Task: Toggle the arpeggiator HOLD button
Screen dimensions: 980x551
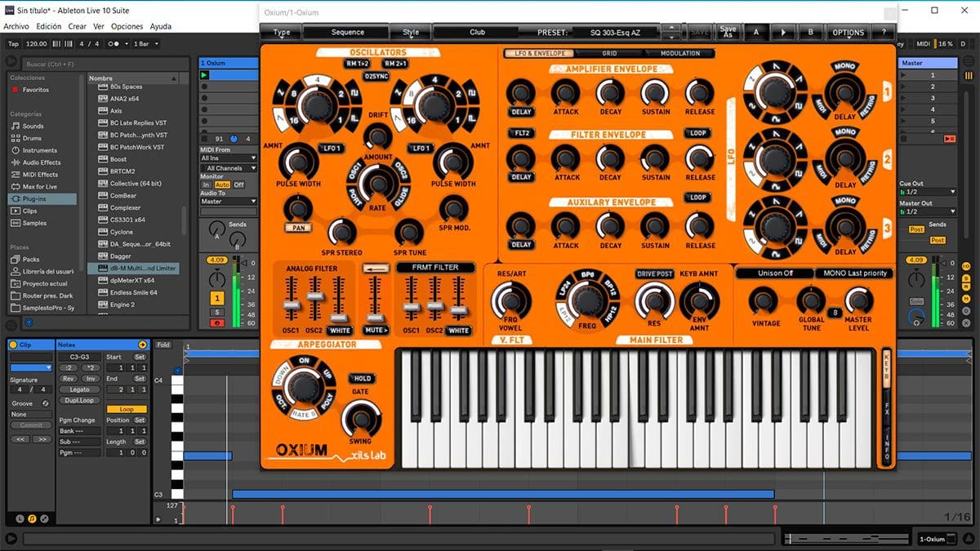Action: (361, 379)
